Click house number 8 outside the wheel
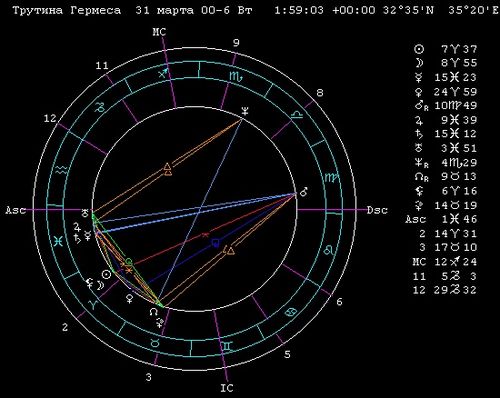 point(320,92)
